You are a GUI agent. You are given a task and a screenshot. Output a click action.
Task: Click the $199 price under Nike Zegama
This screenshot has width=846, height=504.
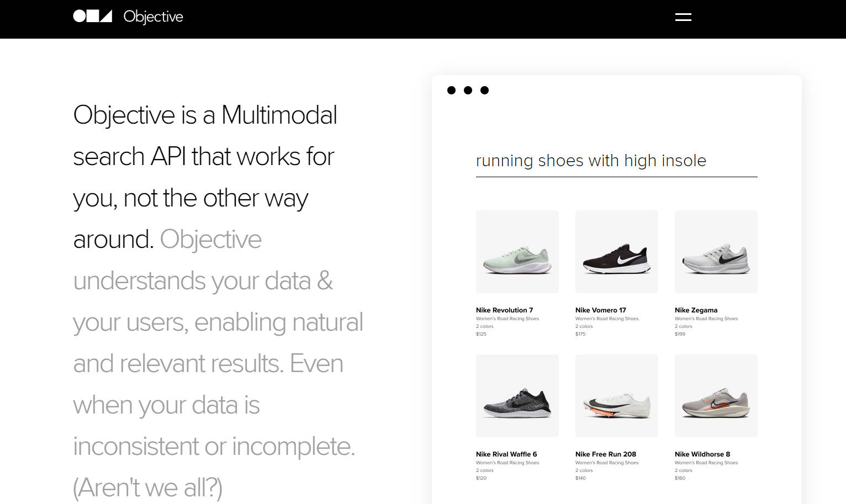pos(680,333)
